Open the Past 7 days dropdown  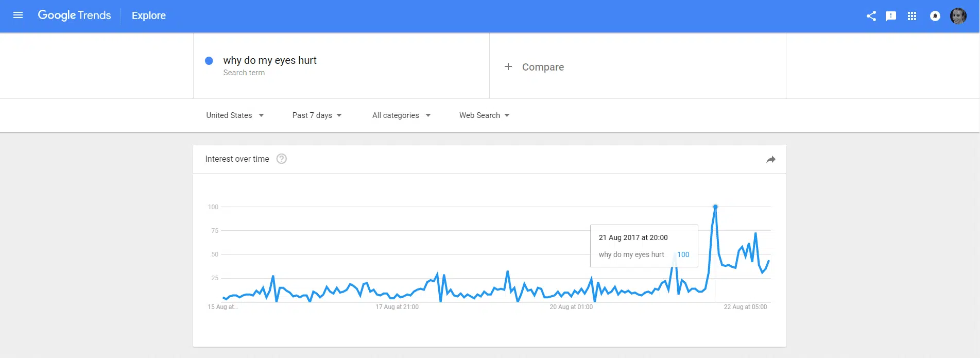pyautogui.click(x=317, y=115)
